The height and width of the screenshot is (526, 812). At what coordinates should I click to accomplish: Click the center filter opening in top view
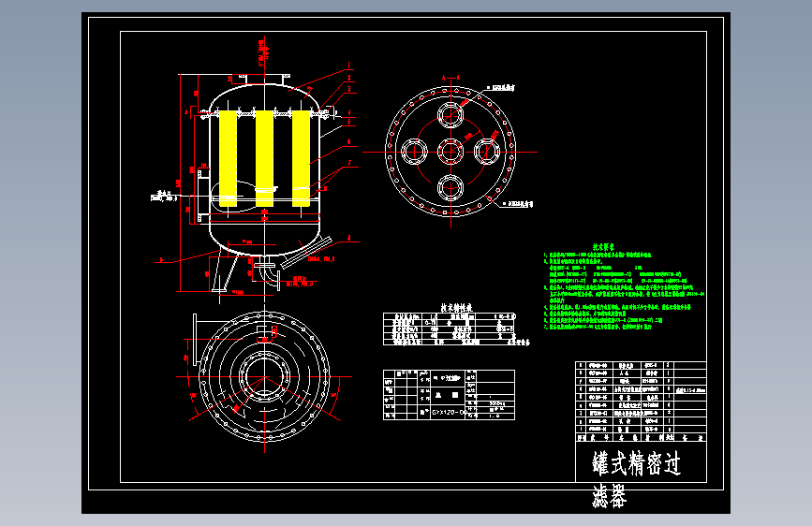click(x=450, y=152)
